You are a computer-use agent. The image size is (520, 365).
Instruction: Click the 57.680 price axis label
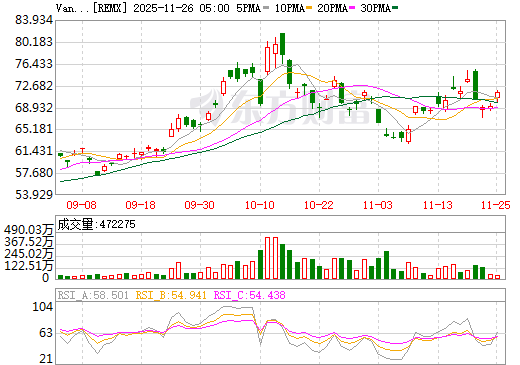point(34,173)
